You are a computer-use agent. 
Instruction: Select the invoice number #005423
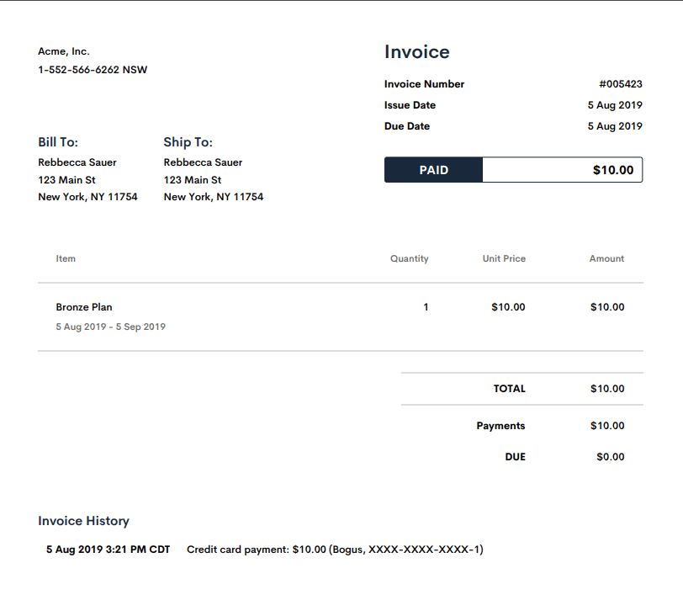pyautogui.click(x=621, y=84)
